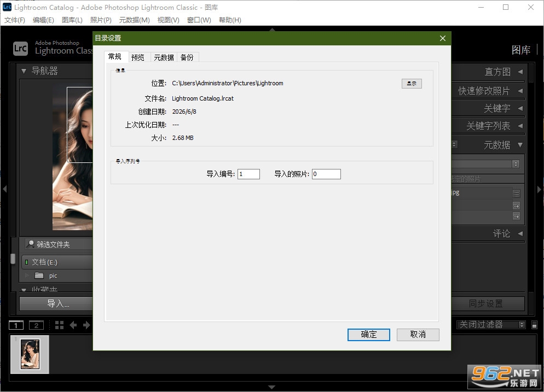Viewport: 544px width, 392px height.
Task: Select the pic folder
Action: [x=53, y=276]
